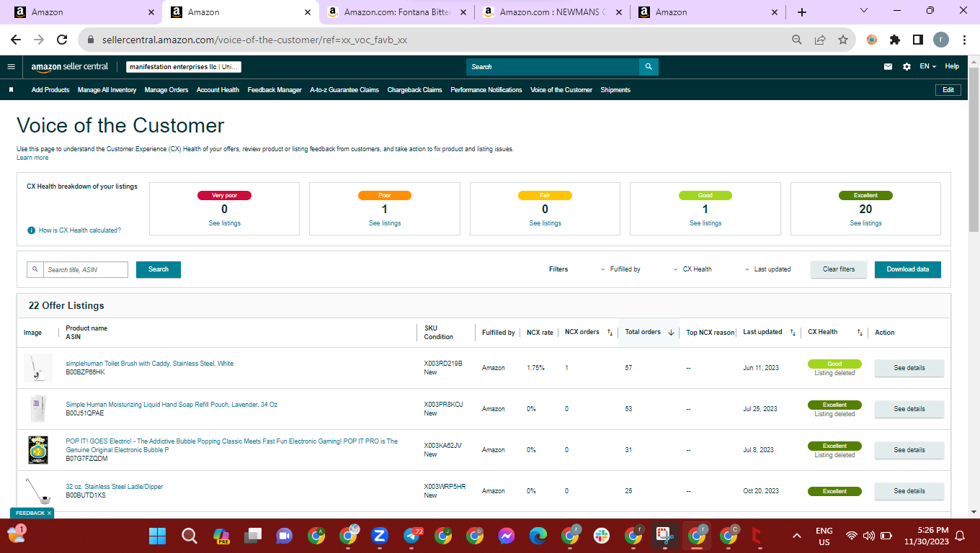This screenshot has height=553, width=980.
Task: Sort by Total orders arrow
Action: point(671,333)
